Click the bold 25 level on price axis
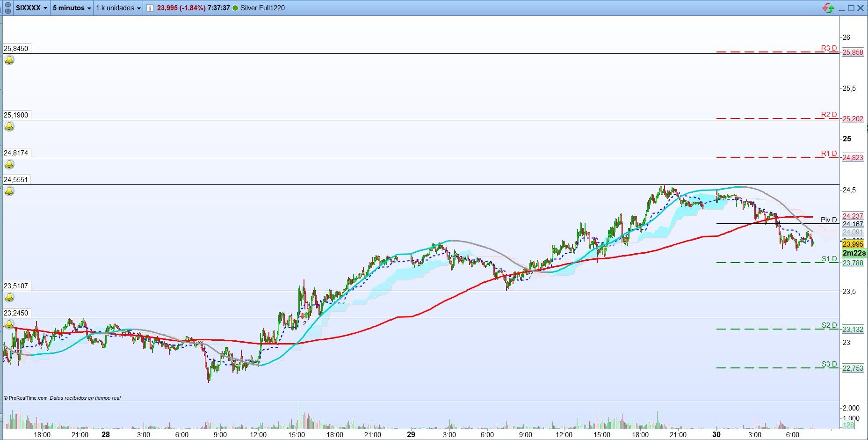Screen dimensions: 868x440 [847, 139]
